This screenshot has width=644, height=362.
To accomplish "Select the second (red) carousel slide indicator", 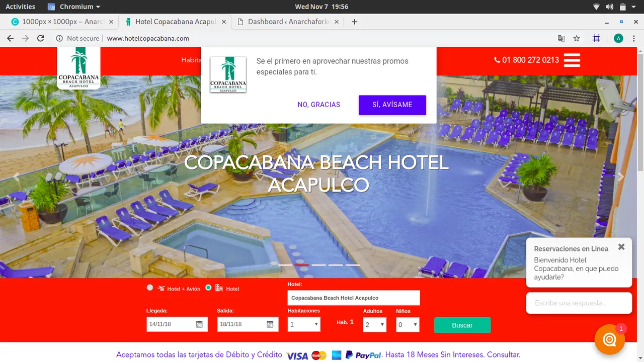I will tap(302, 264).
